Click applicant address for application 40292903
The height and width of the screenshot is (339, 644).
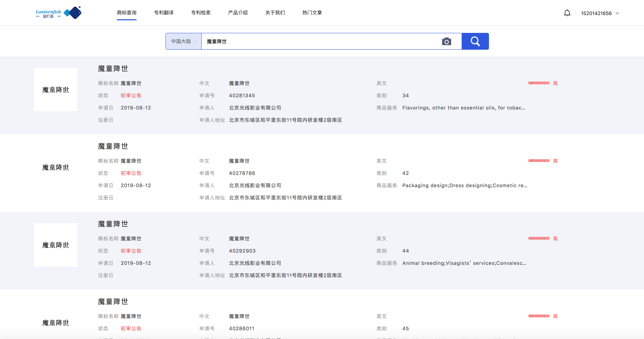[285, 275]
